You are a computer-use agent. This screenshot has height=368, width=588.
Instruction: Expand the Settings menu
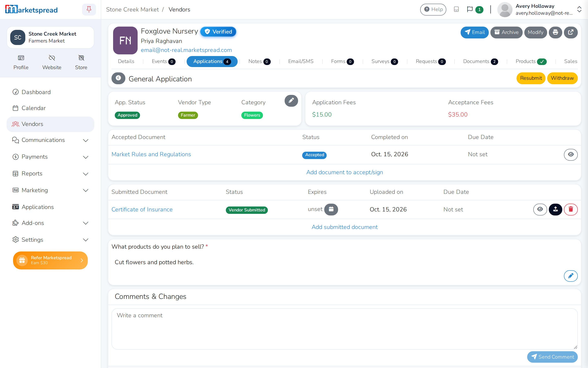[x=50, y=240]
